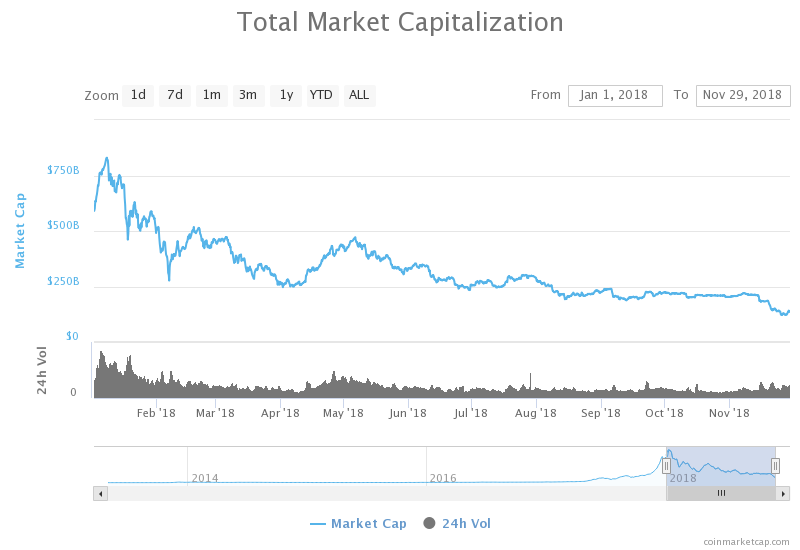Click the right navigator range handle

tap(775, 465)
